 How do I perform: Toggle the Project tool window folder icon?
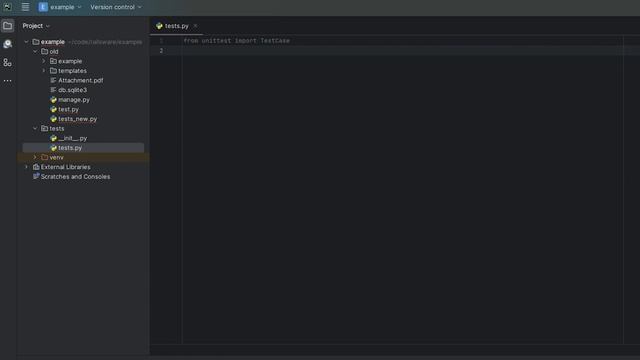7,26
